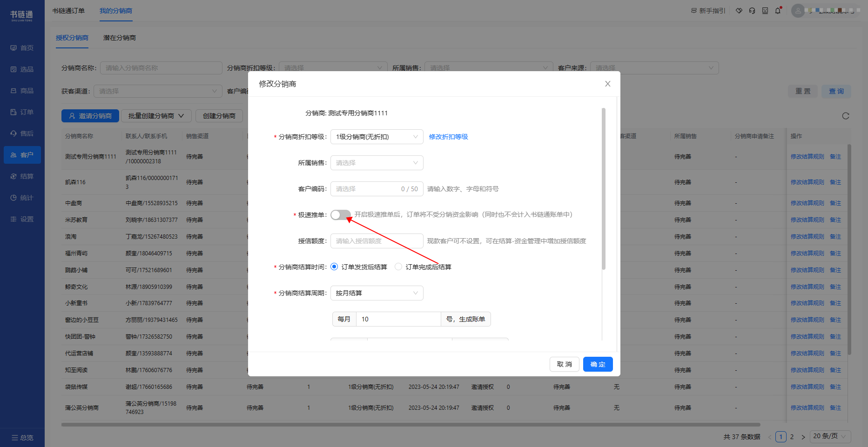
Task: Click 重置 reset button
Action: 803,91
